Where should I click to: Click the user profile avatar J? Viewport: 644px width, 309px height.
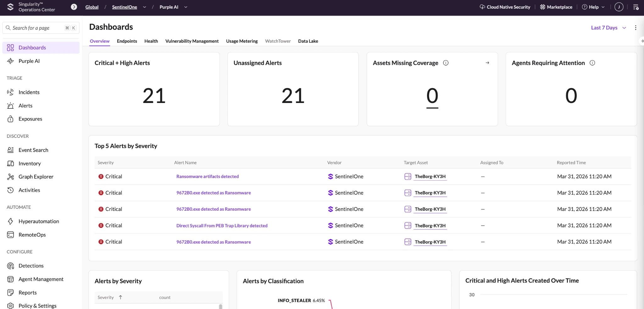(x=619, y=7)
